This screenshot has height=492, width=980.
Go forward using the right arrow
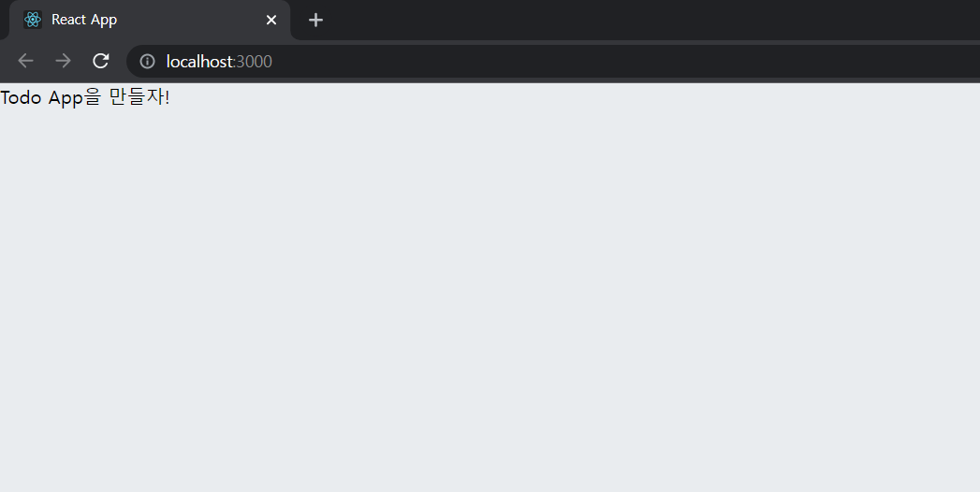point(63,61)
